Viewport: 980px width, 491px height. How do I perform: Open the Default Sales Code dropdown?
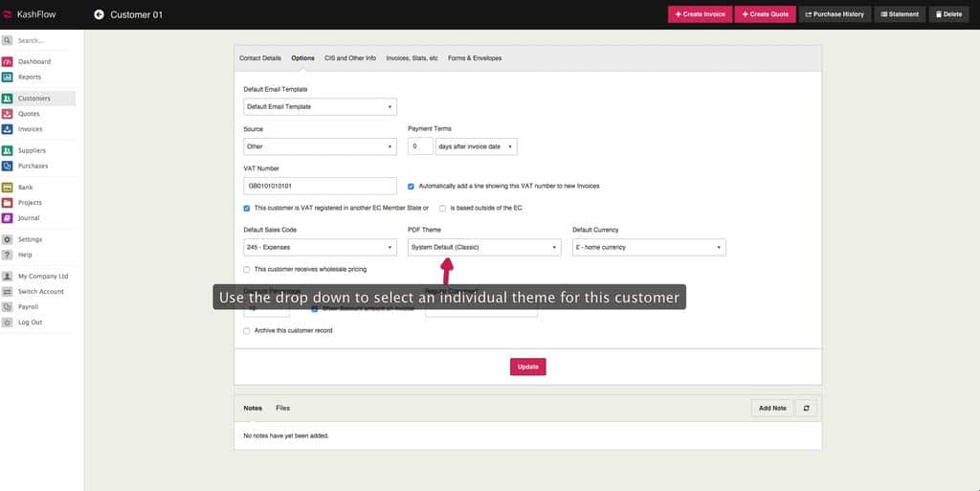320,248
